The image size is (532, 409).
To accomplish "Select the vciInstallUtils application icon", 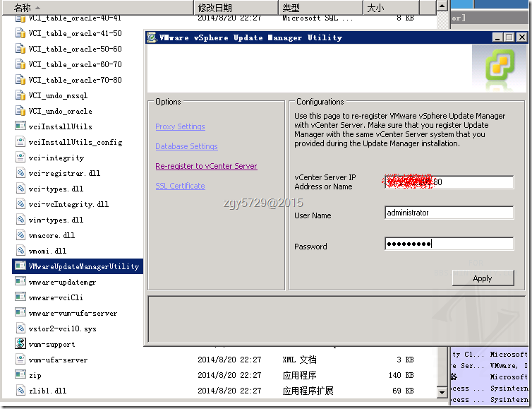I will tap(20, 126).
